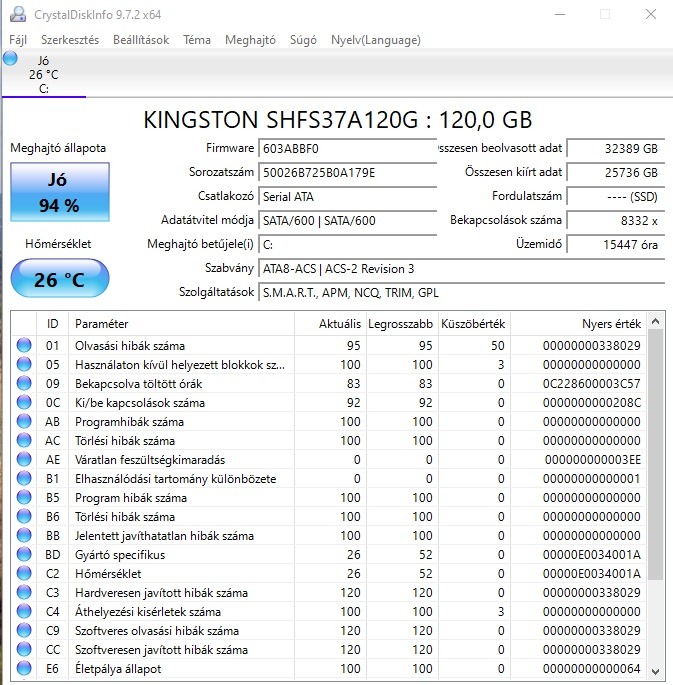Click raw value 00000000208C
673x685 pixels.
pyautogui.click(x=592, y=402)
